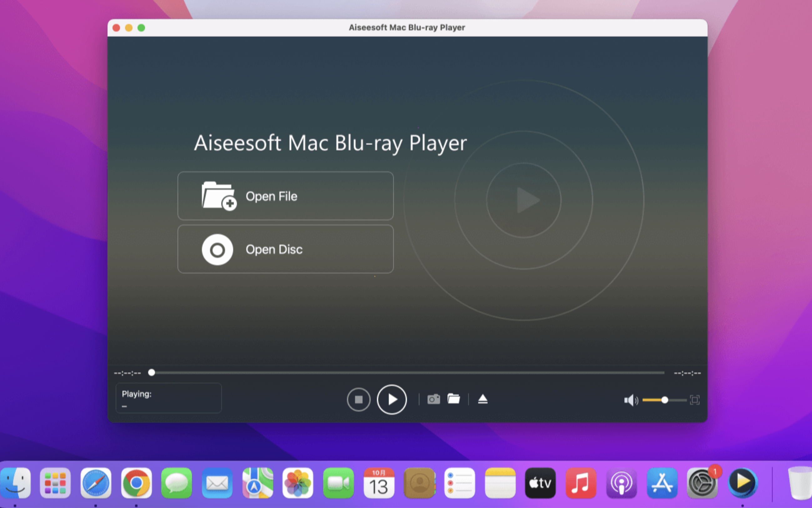
Task: Eject the disc with the eject icon
Action: click(x=483, y=399)
